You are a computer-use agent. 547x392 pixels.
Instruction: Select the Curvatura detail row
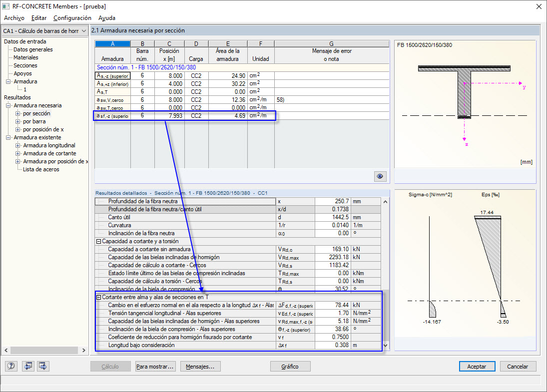pyautogui.click(x=238, y=225)
